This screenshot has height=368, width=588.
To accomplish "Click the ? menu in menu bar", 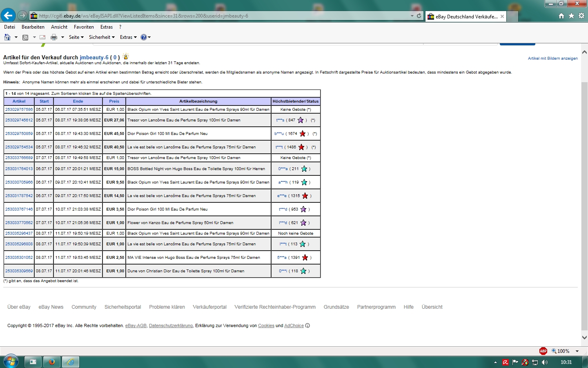I will pyautogui.click(x=120, y=27).
